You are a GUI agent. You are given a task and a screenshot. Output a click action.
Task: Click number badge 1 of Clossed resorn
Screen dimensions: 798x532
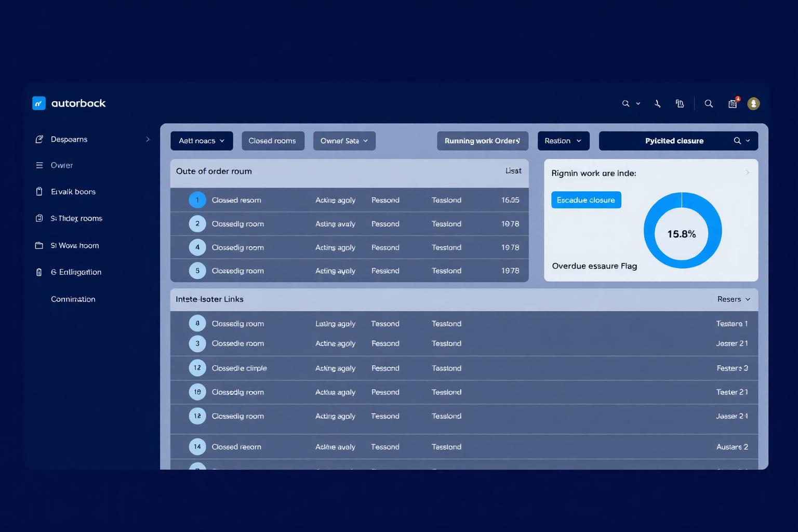[197, 200]
